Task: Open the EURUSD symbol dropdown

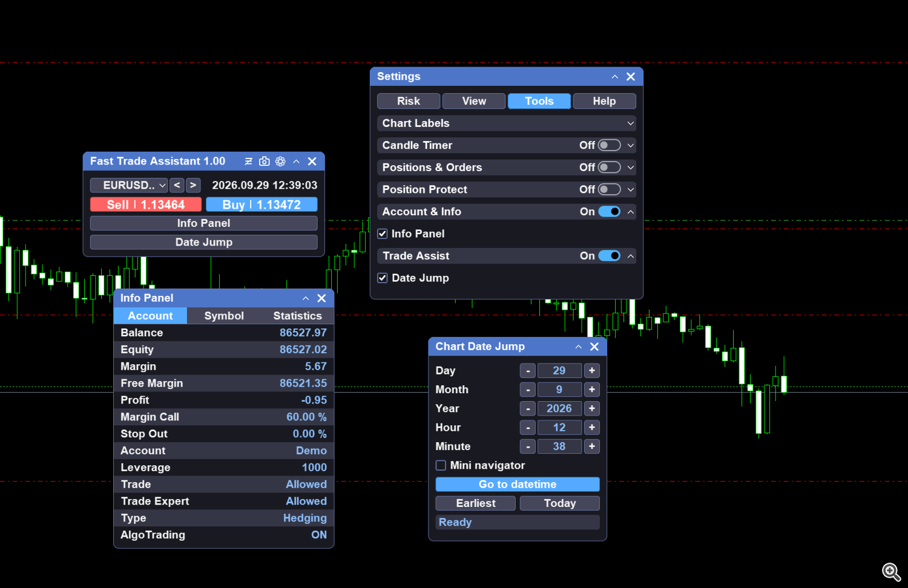Action: click(x=129, y=185)
